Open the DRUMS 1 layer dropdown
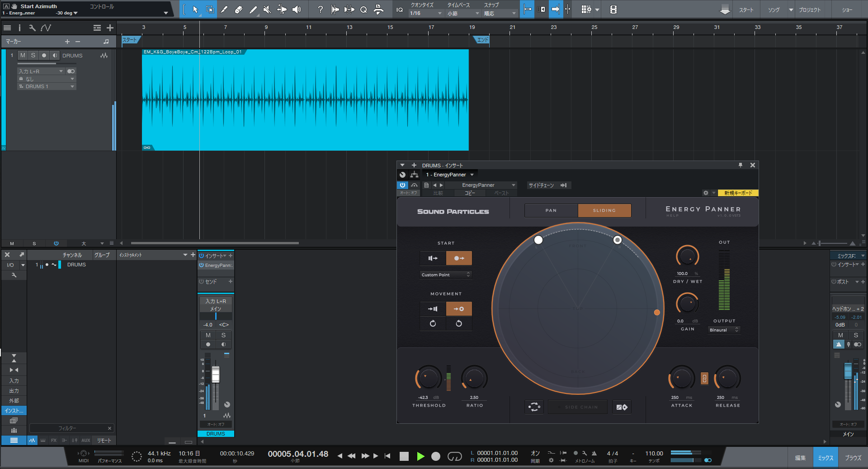The image size is (868, 469). pyautogui.click(x=47, y=86)
